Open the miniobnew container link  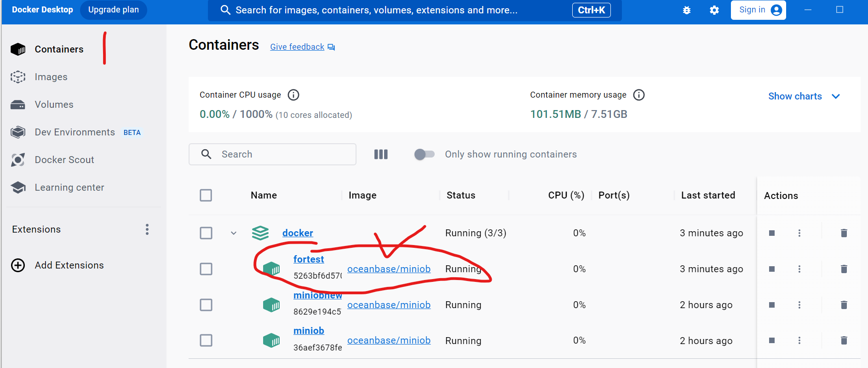point(317,295)
